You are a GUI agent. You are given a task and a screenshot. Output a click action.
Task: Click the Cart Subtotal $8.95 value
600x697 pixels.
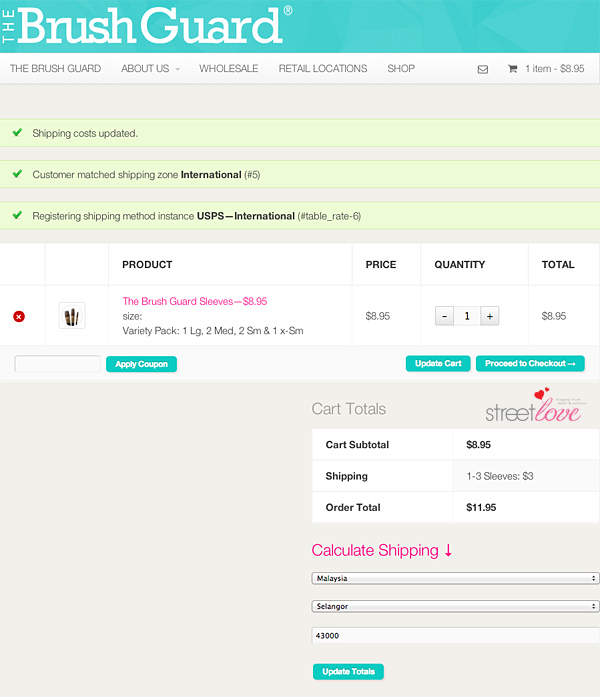[x=478, y=445]
